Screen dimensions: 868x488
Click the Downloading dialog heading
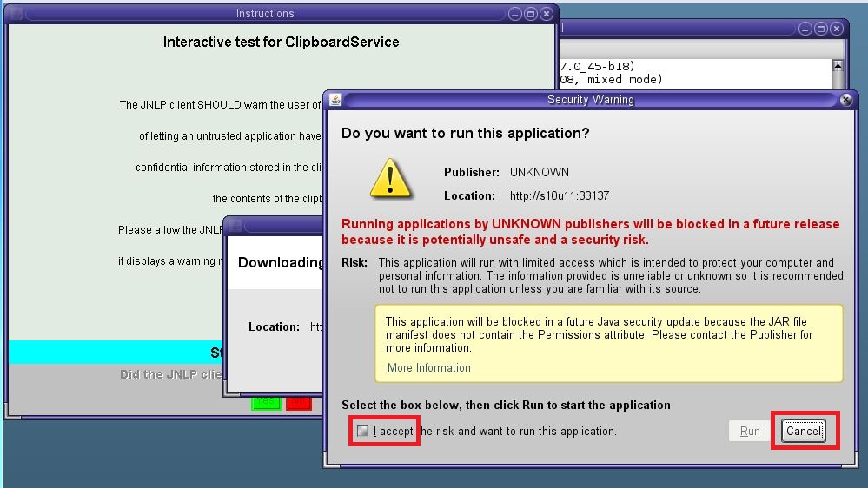point(280,262)
